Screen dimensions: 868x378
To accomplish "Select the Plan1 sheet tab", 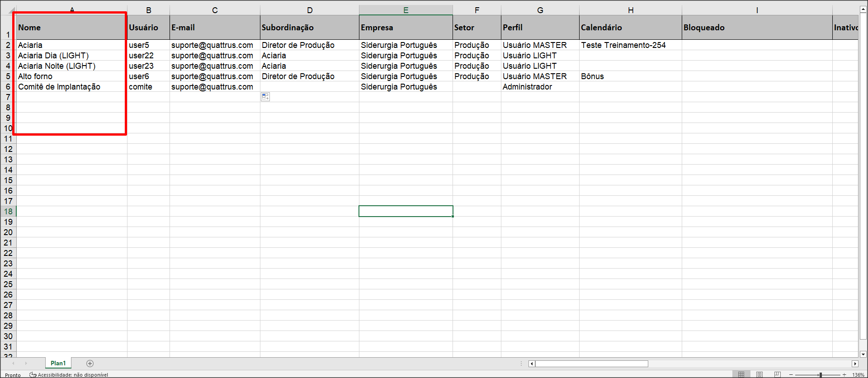I will (x=58, y=364).
